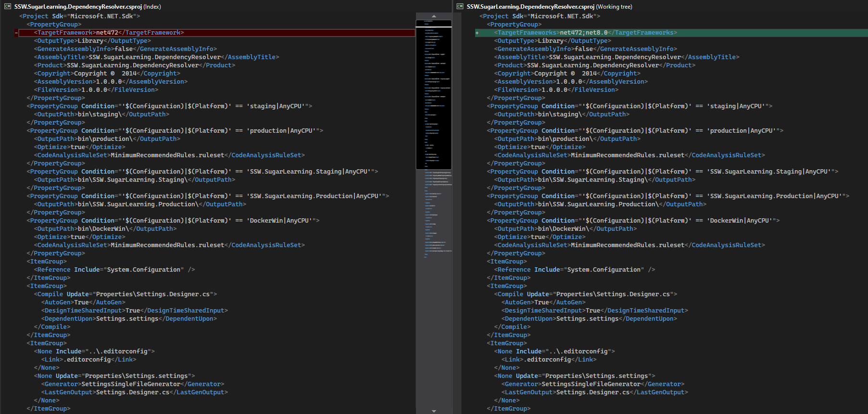This screenshot has height=414, width=868.
Task: Click the minimap scroll up arrow
Action: pos(434,16)
